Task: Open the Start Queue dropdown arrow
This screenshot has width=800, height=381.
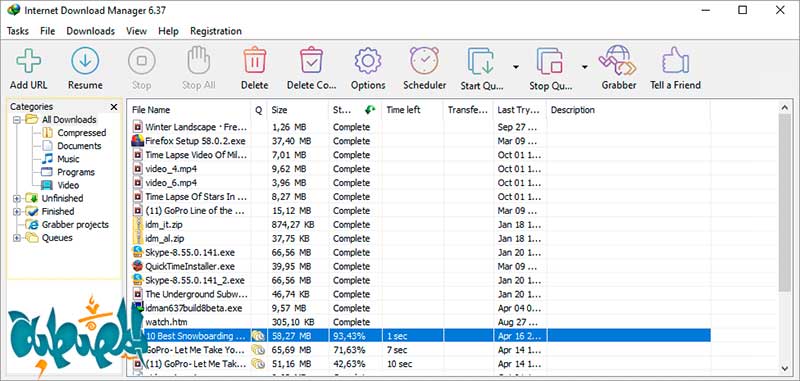Action: [516, 67]
